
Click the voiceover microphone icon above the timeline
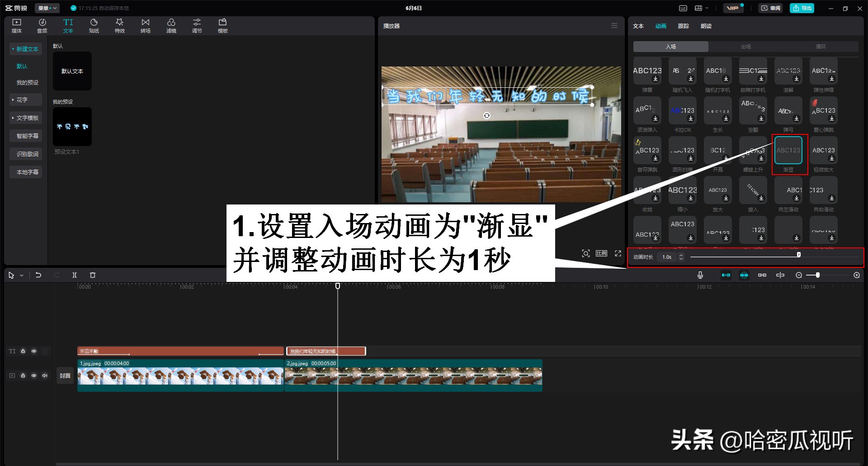(x=700, y=275)
